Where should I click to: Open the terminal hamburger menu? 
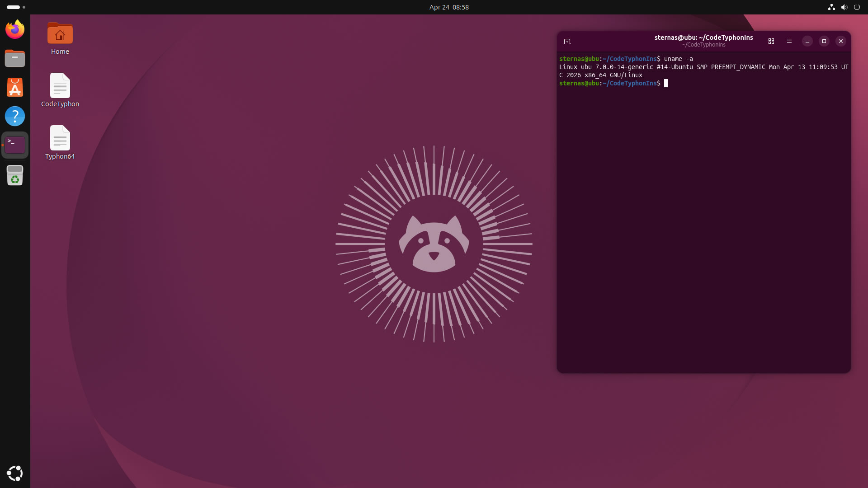(x=789, y=41)
